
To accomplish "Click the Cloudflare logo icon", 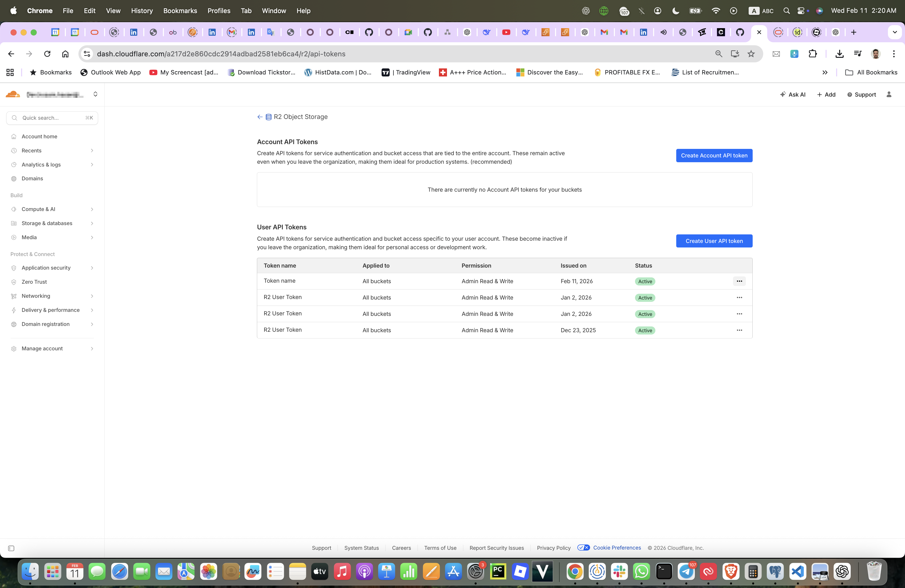I will click(x=13, y=94).
